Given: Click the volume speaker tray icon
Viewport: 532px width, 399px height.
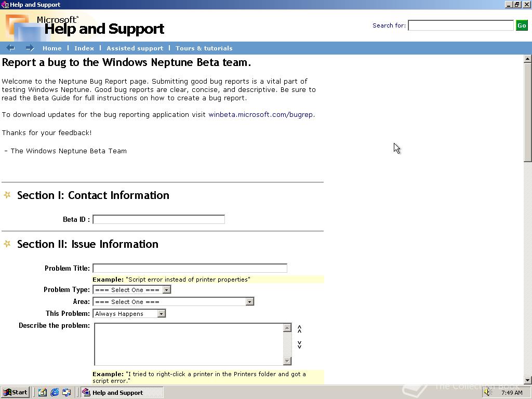Looking at the screenshot, I should pos(488,392).
